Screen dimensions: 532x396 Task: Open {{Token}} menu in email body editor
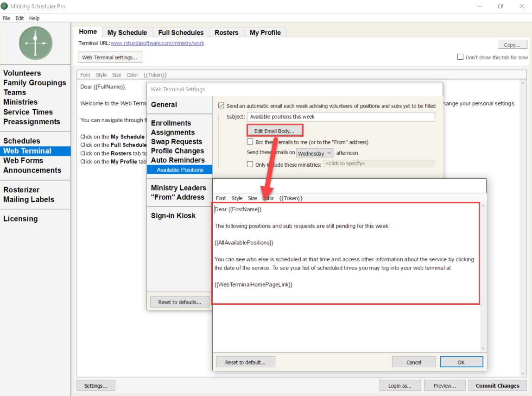tap(291, 198)
